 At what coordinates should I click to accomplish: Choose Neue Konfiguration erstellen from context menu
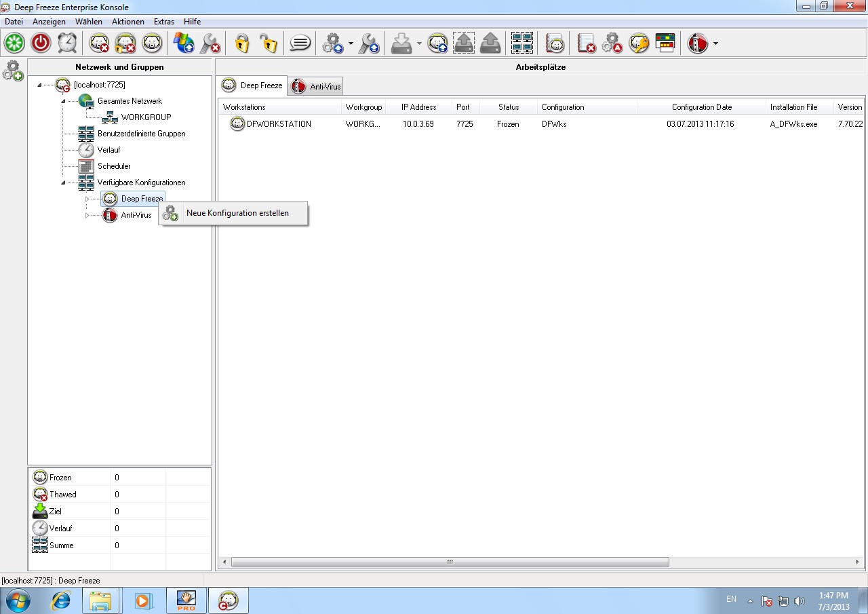pyautogui.click(x=233, y=213)
